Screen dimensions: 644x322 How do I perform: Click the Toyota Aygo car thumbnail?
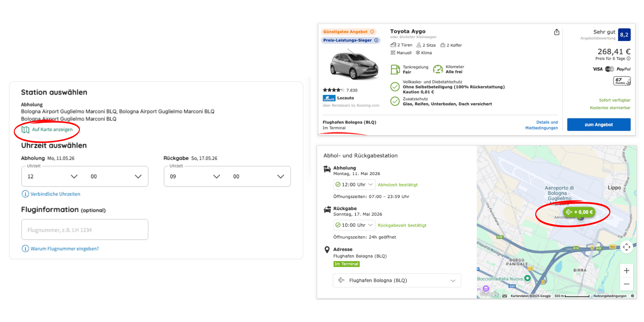[x=354, y=64]
